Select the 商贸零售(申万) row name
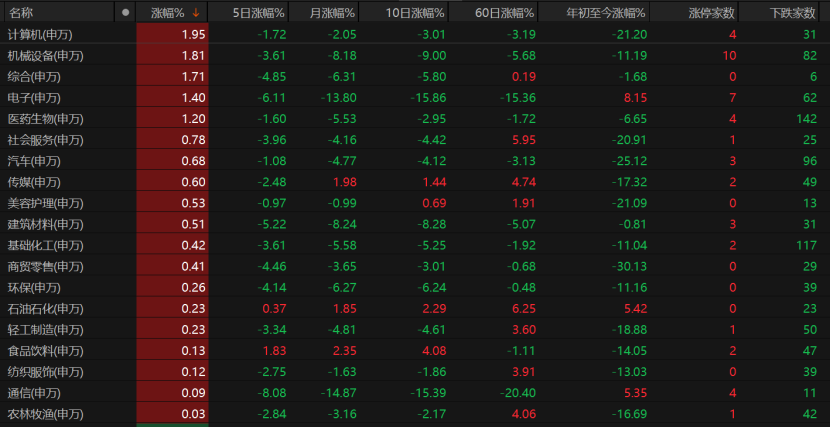831x428 pixels. point(46,266)
